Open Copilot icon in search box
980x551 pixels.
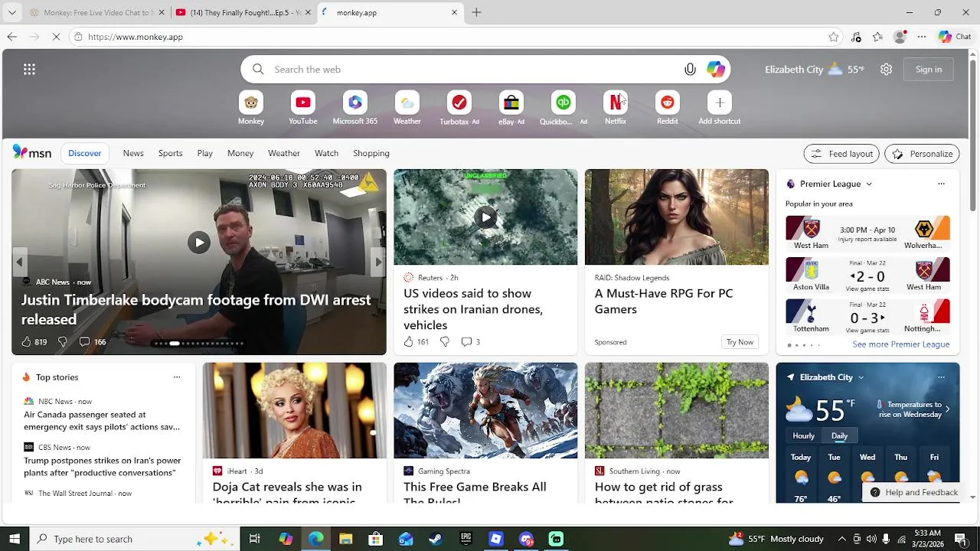(716, 70)
